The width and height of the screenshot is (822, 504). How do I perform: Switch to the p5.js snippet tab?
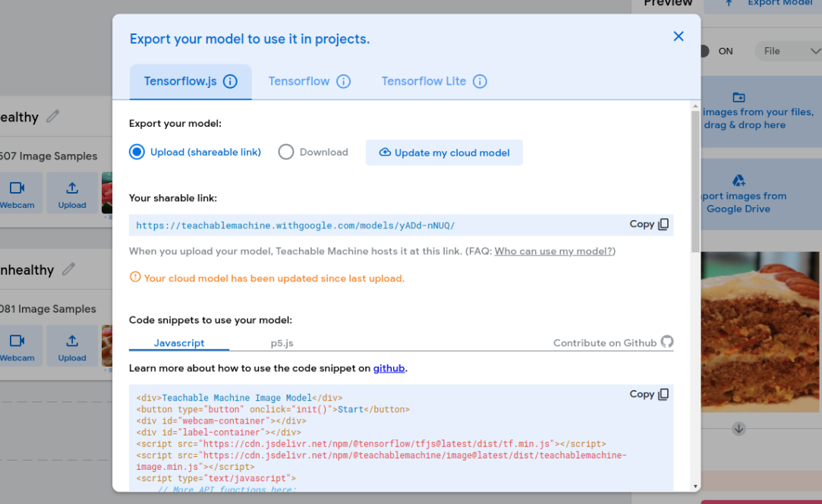tap(282, 343)
